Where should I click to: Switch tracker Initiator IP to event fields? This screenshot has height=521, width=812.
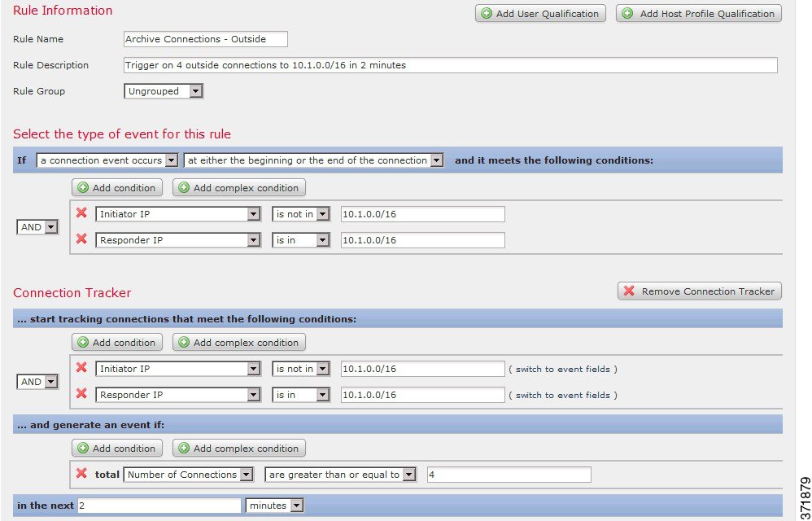click(x=563, y=370)
